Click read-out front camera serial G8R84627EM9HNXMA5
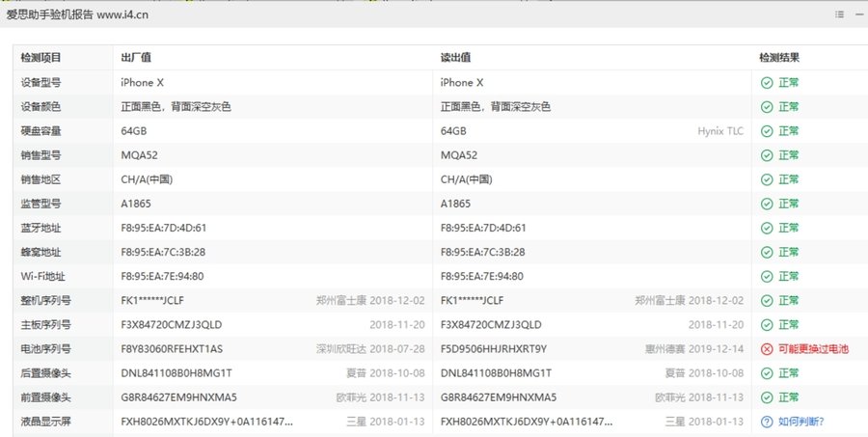 click(499, 397)
